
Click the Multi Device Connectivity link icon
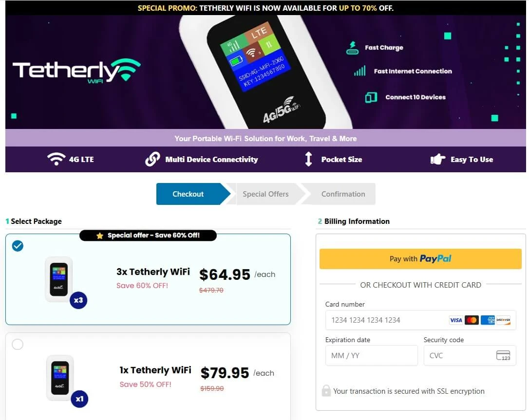point(152,159)
